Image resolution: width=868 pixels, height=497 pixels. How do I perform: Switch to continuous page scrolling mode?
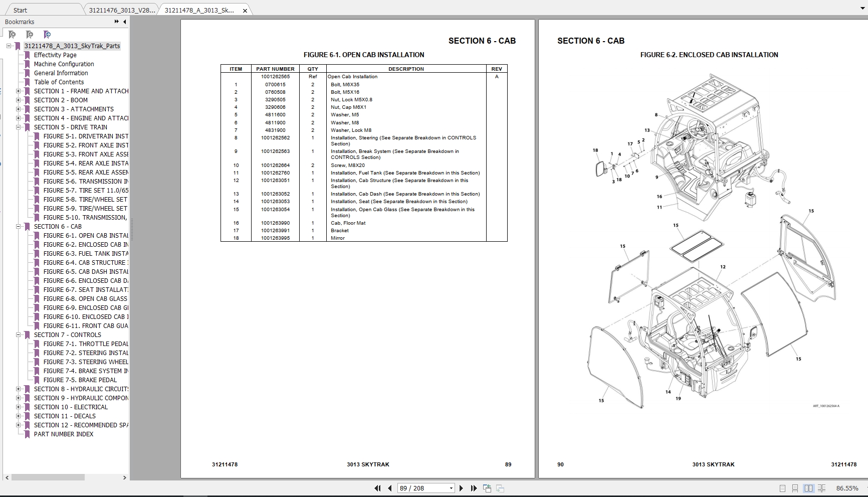(795, 488)
